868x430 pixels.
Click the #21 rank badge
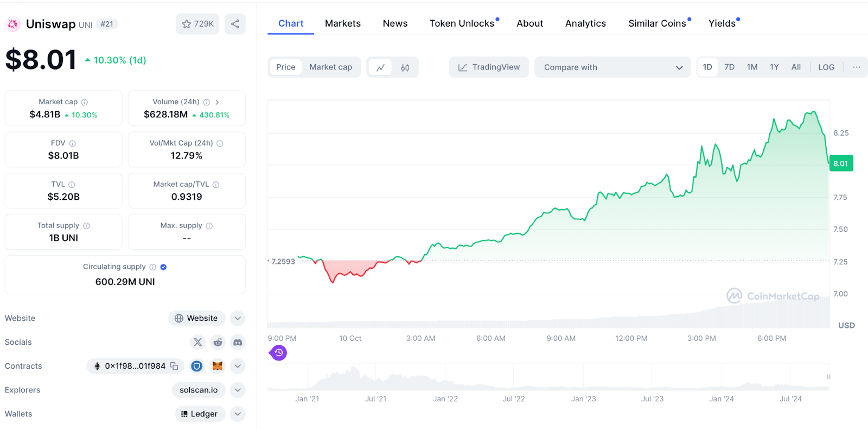tap(107, 24)
